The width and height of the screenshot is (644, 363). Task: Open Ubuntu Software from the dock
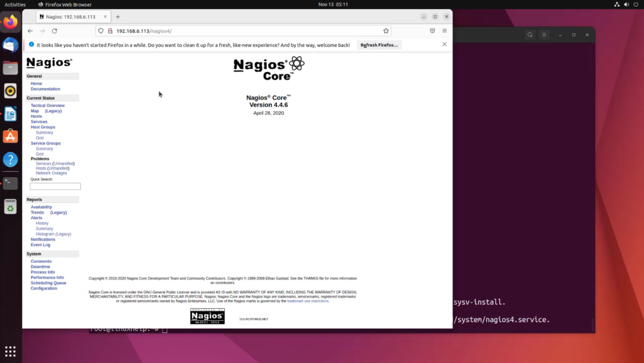tap(10, 136)
